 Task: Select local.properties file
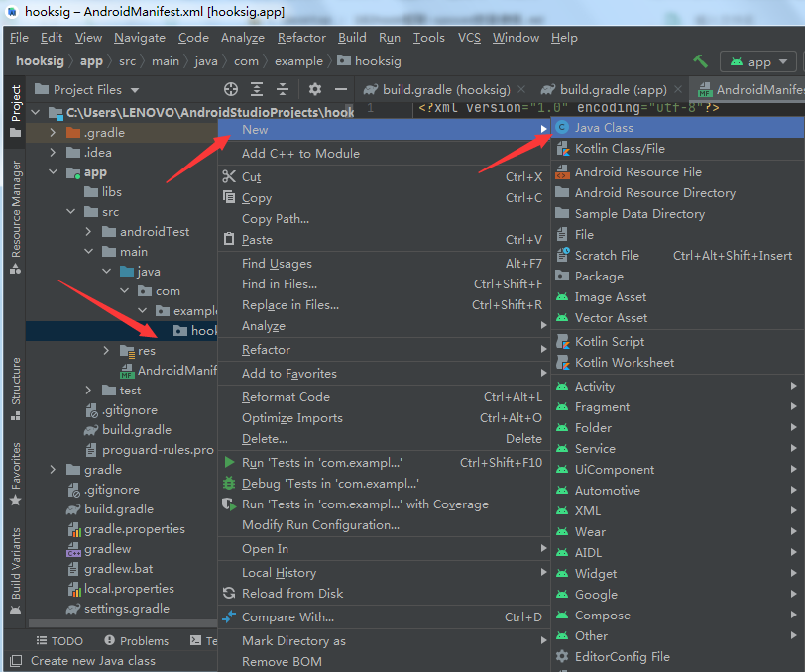coord(121,589)
